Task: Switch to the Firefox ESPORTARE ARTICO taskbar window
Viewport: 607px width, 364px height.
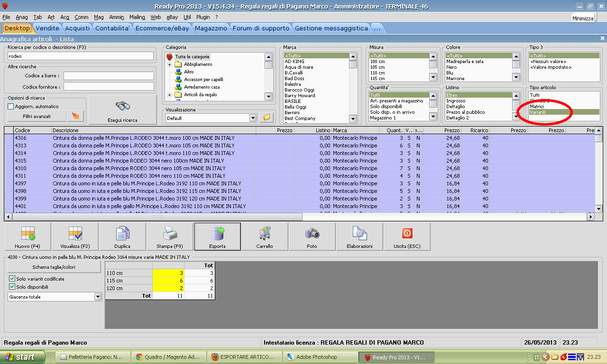Action: click(x=244, y=357)
